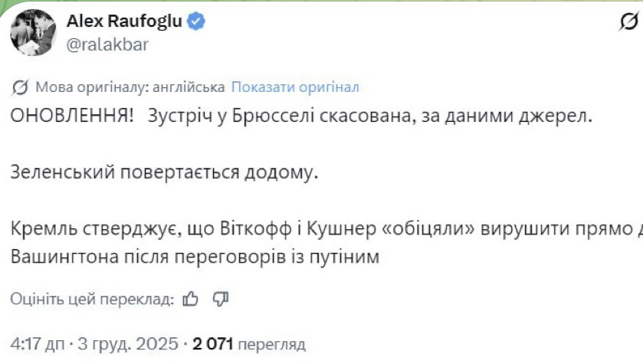Rate the translation with thumbs down

click(221, 298)
